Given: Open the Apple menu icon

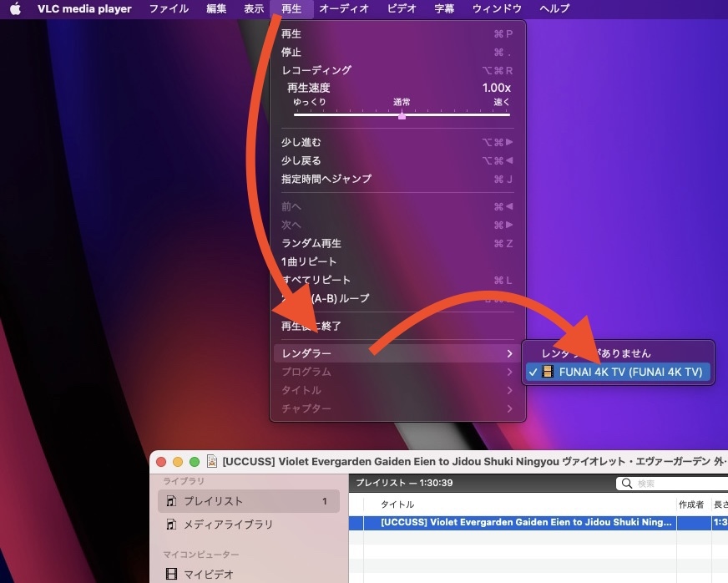Looking at the screenshot, I should [x=15, y=9].
